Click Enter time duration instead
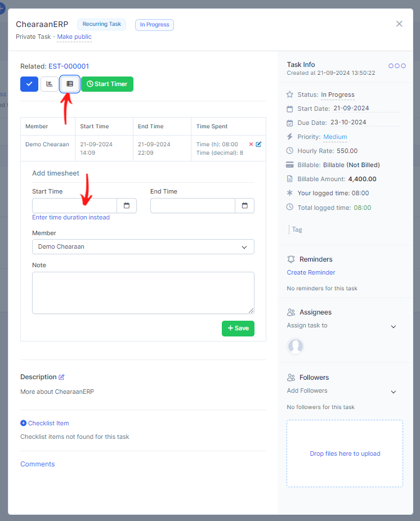Viewport: 420px width, 521px height. 71,217
